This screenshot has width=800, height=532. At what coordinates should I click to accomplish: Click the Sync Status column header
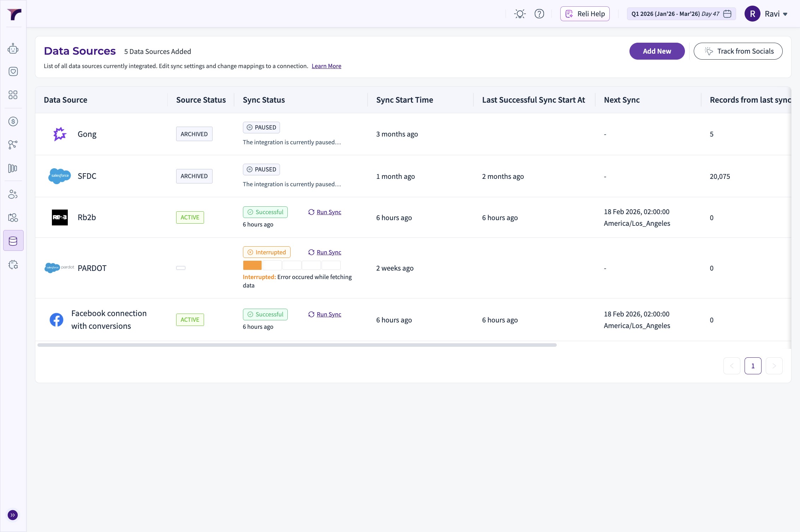pos(264,100)
